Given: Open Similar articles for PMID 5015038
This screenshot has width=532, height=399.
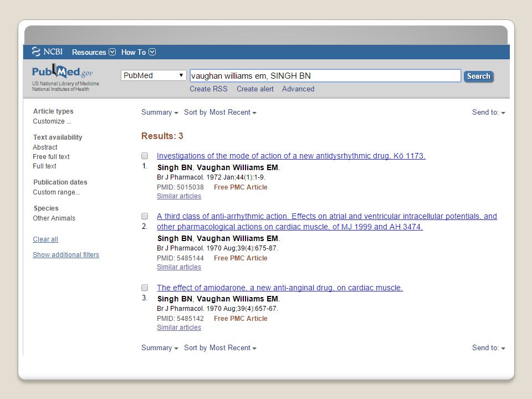Looking at the screenshot, I should pyautogui.click(x=179, y=196).
